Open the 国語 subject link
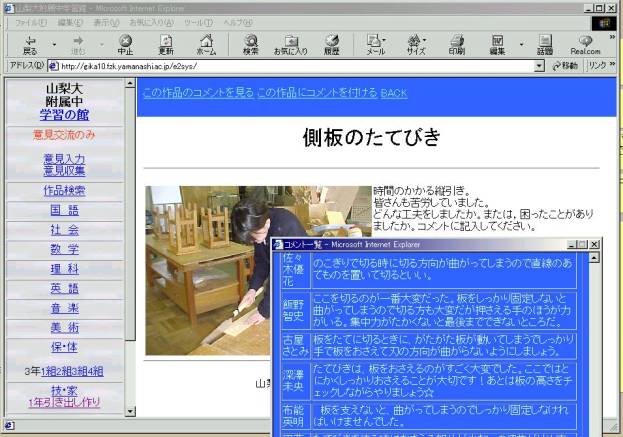 click(x=64, y=210)
